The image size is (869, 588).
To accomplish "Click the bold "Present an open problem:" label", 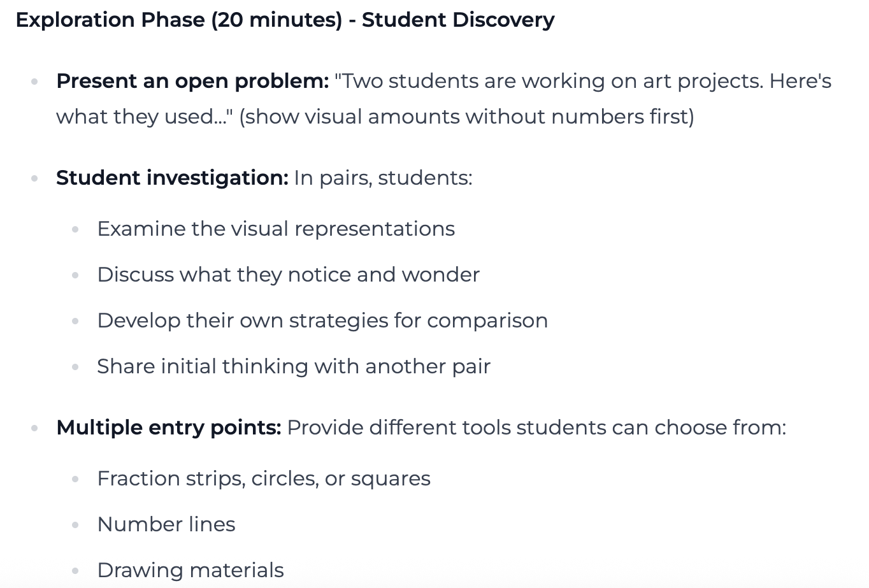I will coord(192,81).
